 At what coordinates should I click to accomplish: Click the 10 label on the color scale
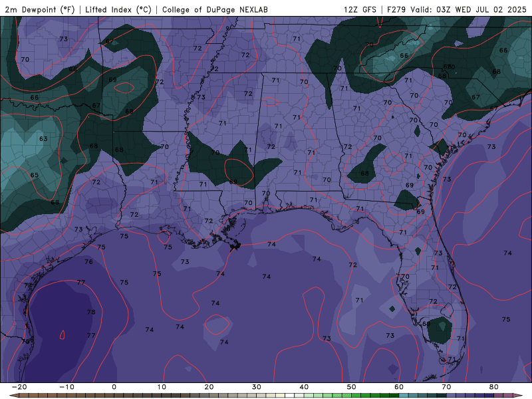click(162, 387)
